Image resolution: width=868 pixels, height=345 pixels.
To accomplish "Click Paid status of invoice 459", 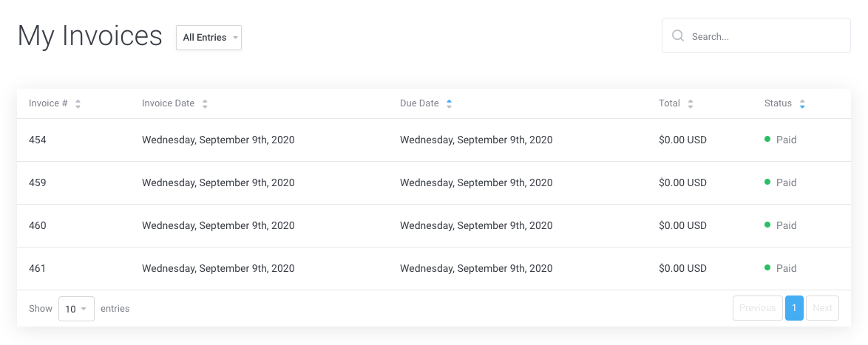I will coord(786,182).
